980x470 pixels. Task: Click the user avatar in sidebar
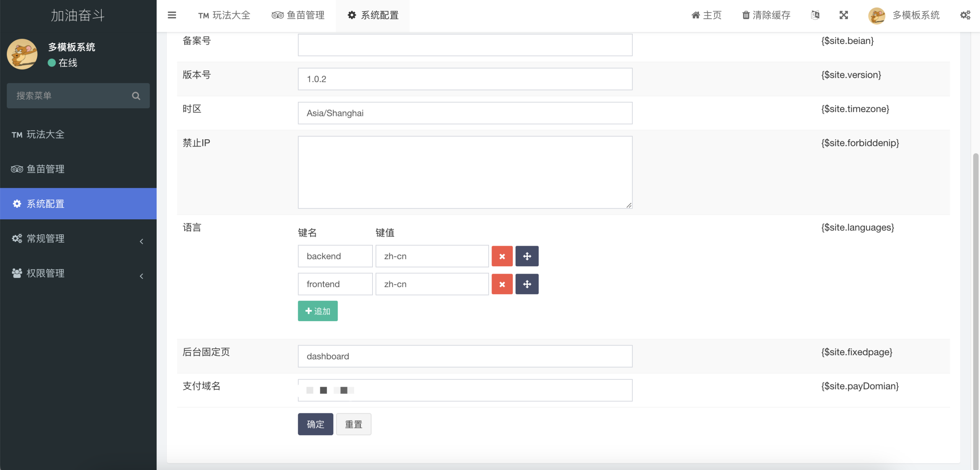pyautogui.click(x=22, y=54)
